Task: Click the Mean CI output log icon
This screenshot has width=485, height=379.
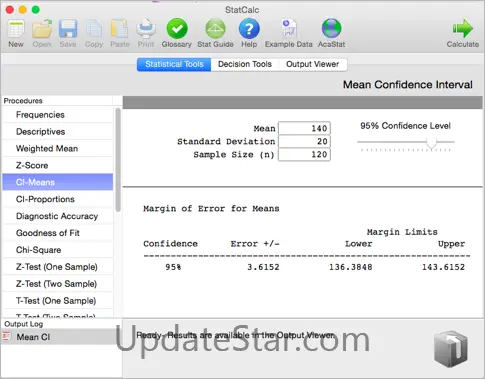Action: [x=7, y=337]
